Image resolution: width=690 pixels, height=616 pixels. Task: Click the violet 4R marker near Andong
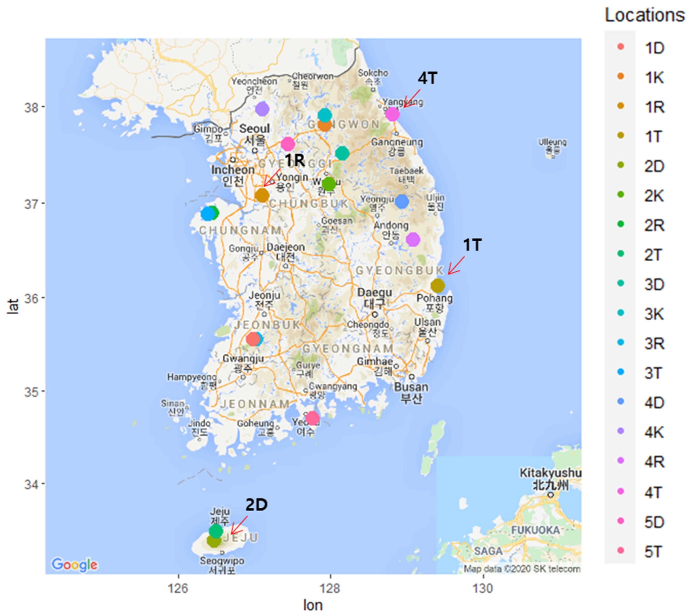[x=413, y=240]
